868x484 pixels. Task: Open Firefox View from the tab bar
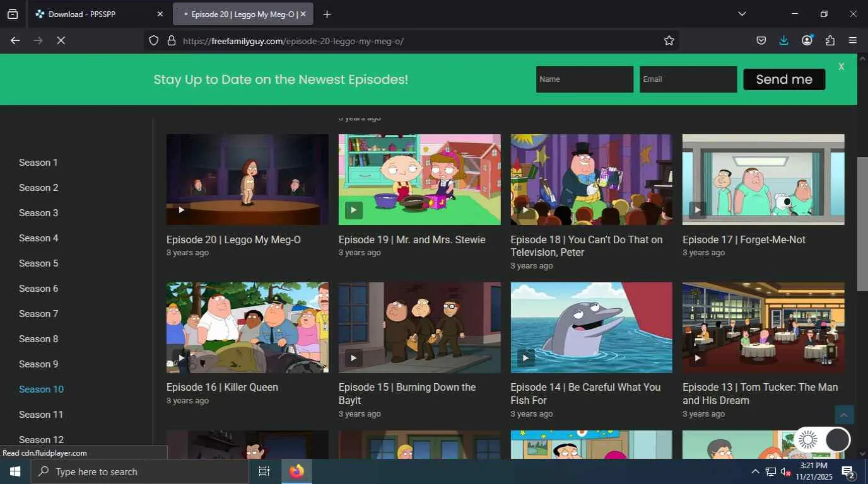pyautogui.click(x=13, y=14)
